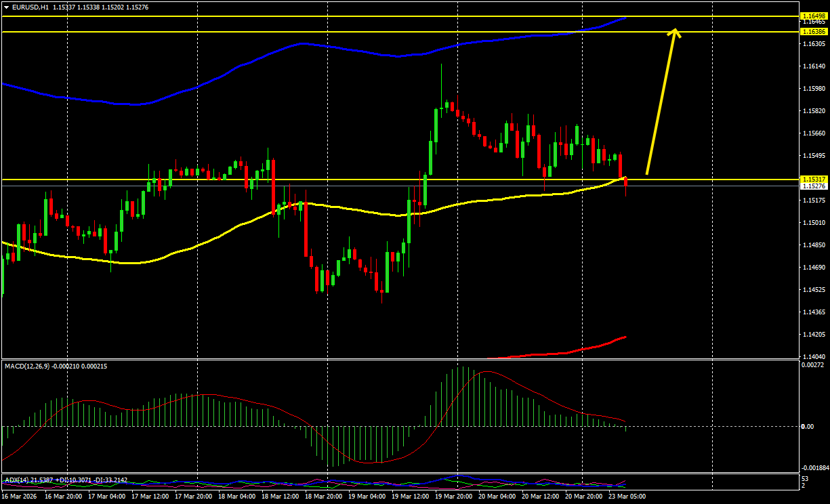The image size is (830, 504).
Task: Click the 18 Mar 04:00 time label
Action: (237, 497)
